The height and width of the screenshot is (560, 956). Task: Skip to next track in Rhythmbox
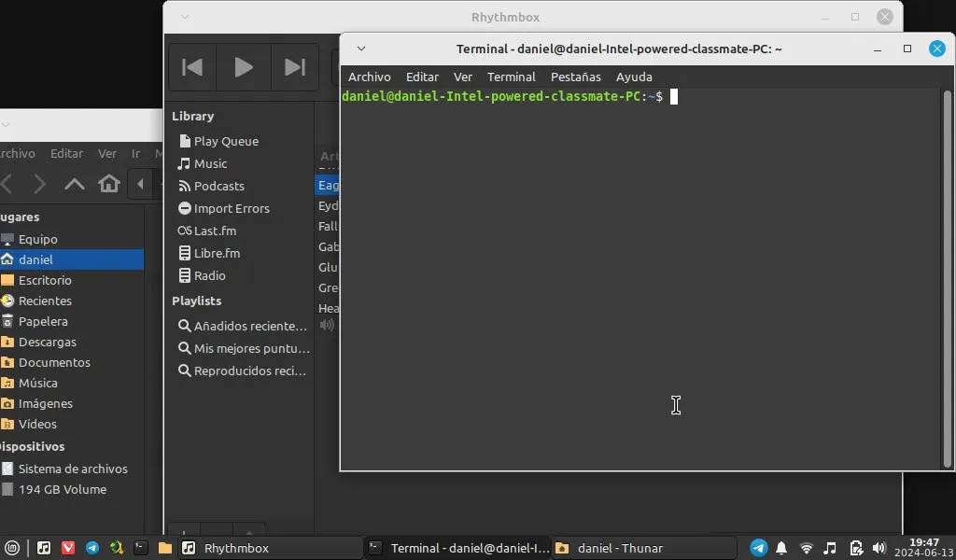tap(295, 67)
